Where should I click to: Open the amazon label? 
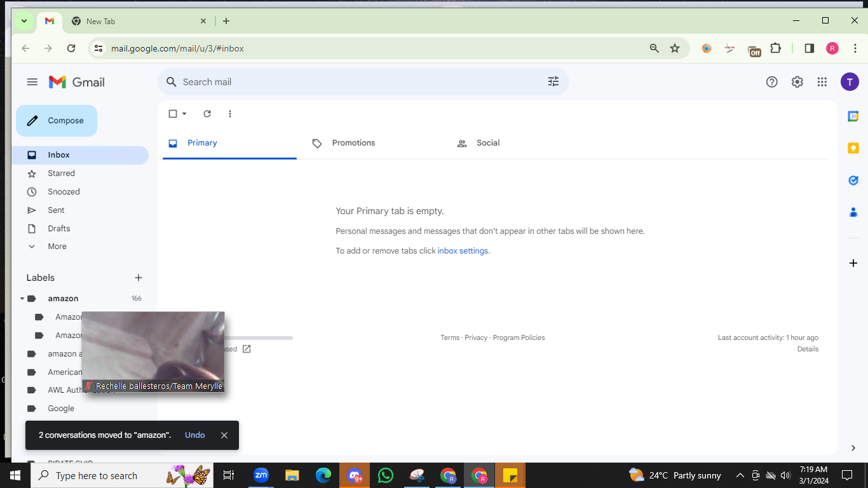point(63,299)
